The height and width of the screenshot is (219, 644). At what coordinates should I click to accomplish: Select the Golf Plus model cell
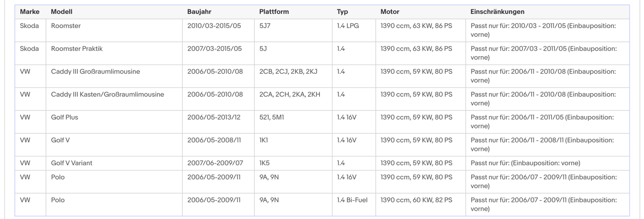(x=65, y=117)
